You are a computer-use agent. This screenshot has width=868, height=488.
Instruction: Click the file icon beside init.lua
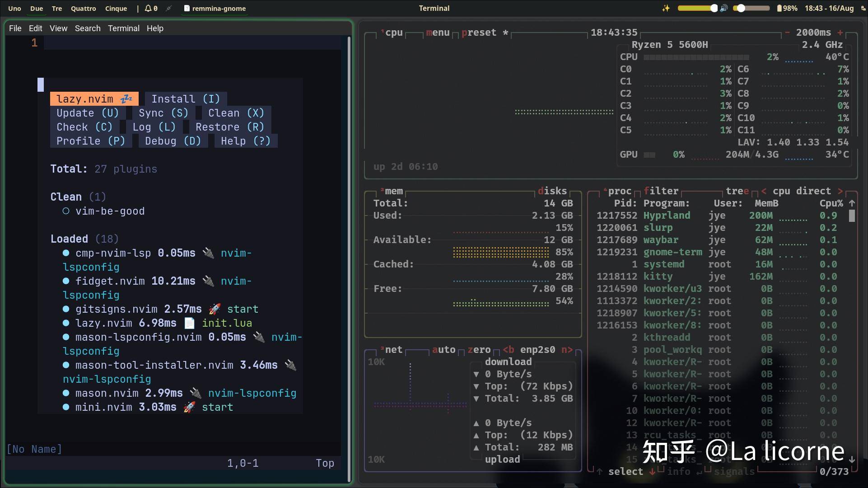[189, 323]
